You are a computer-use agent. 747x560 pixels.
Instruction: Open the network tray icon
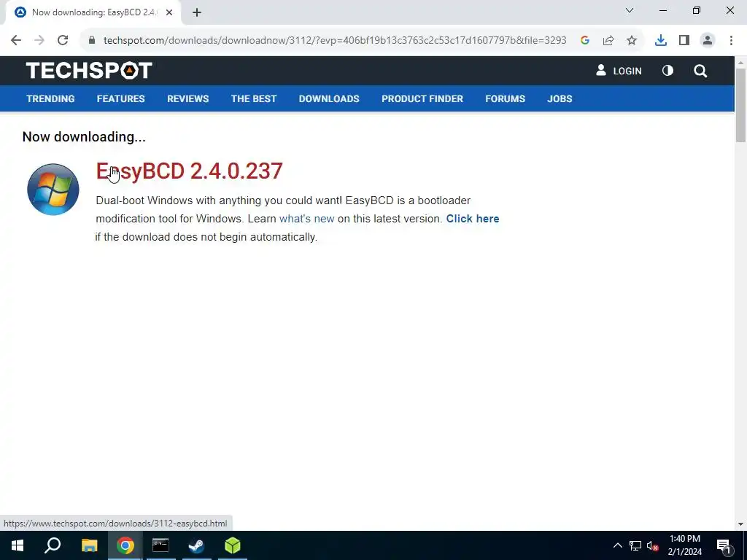635,545
